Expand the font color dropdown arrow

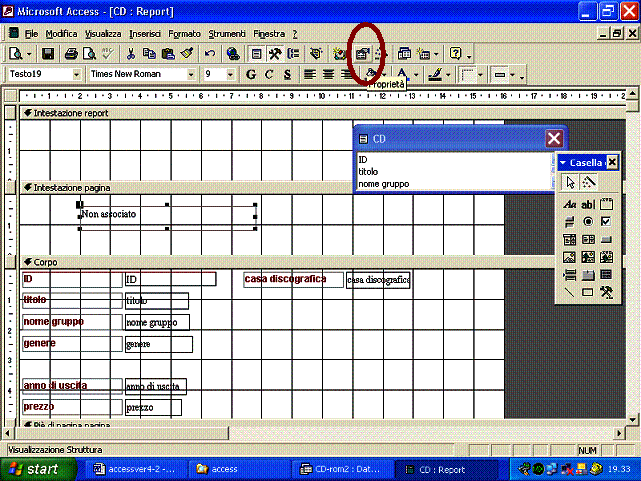click(x=416, y=75)
